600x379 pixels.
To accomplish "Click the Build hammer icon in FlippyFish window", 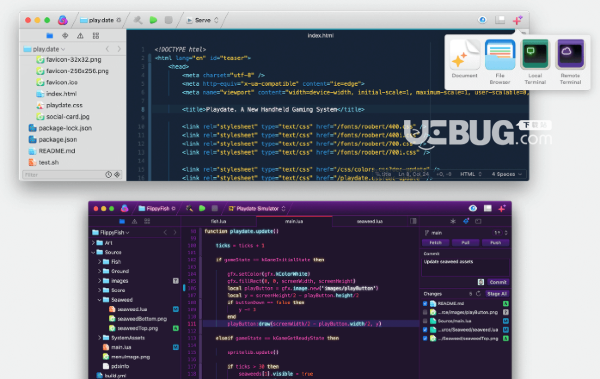I will 189,208.
